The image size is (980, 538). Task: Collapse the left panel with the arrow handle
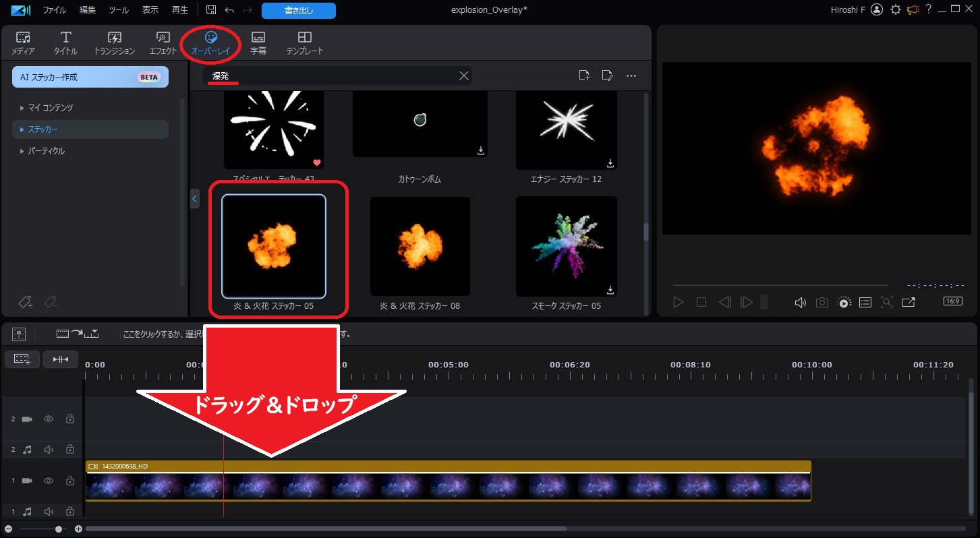[195, 199]
